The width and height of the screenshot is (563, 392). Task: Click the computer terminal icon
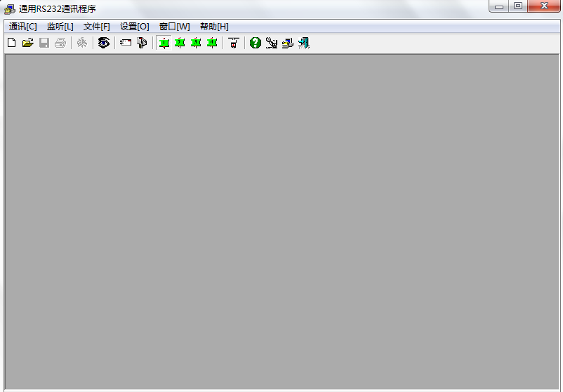288,43
